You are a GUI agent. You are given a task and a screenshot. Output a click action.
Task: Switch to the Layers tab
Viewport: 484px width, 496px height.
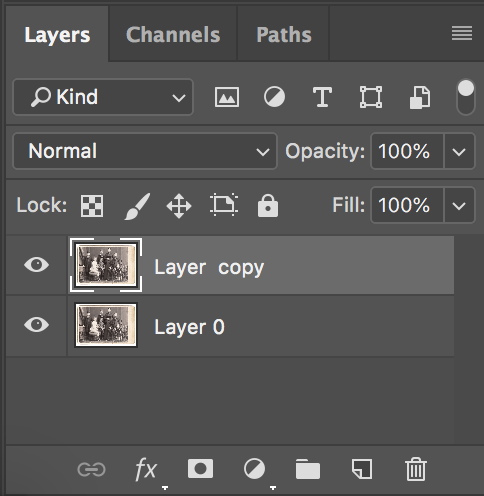tap(57, 35)
